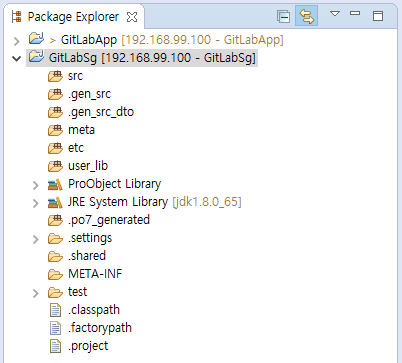Select the .po7_generated label
402x363 pixels.
109,221
